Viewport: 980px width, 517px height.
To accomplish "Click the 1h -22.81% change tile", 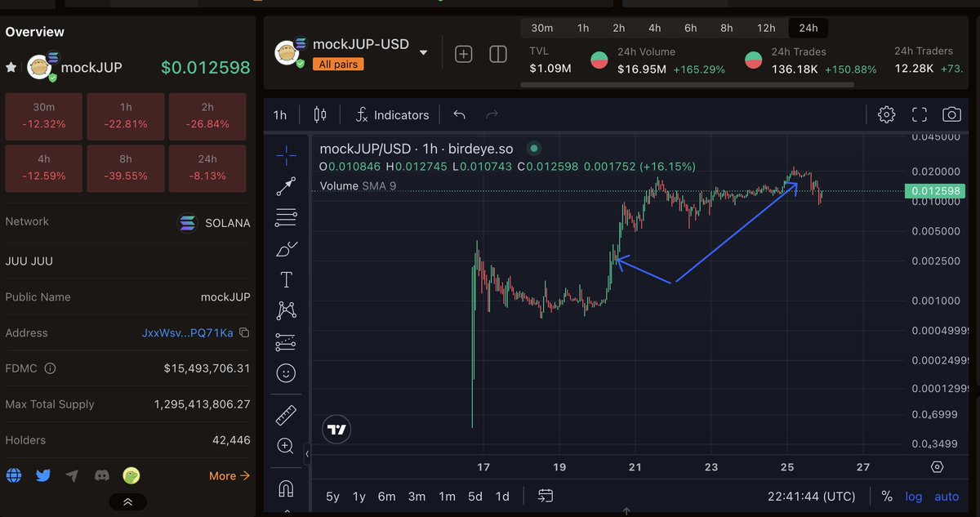I will pos(126,116).
